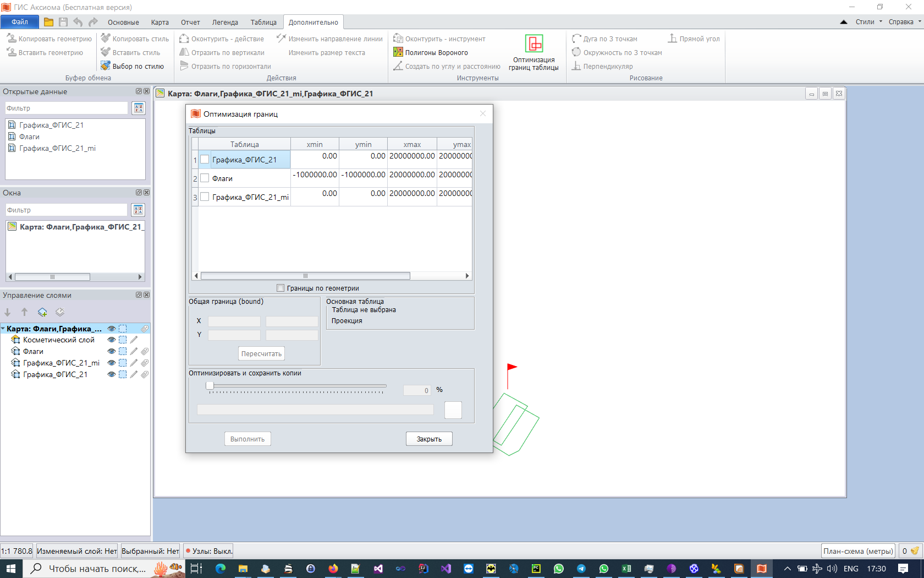924x578 pixels.
Task: Click the add layer icon in Управление слоями
Action: point(42,312)
